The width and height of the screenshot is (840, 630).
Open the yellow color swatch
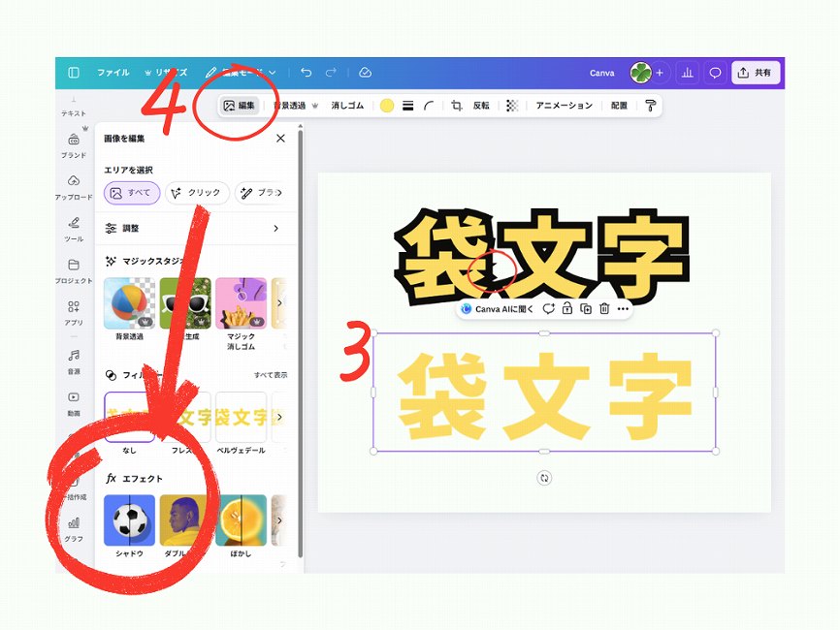pos(387,106)
